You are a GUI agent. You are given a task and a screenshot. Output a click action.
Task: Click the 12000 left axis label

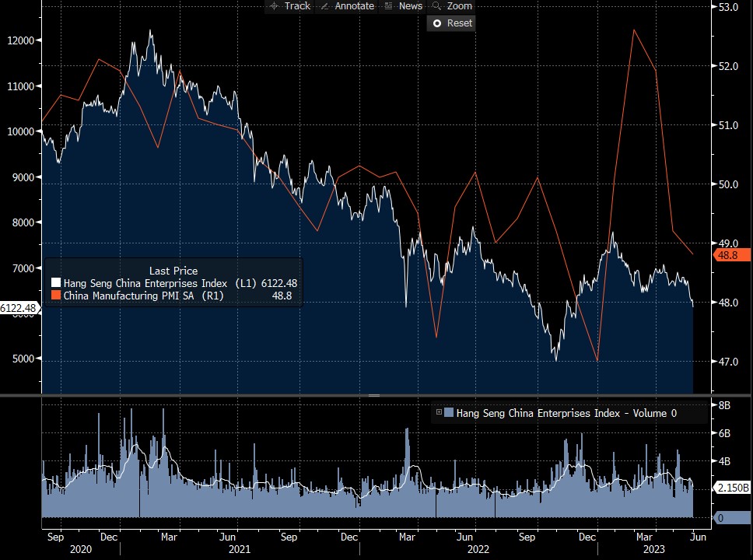click(21, 40)
